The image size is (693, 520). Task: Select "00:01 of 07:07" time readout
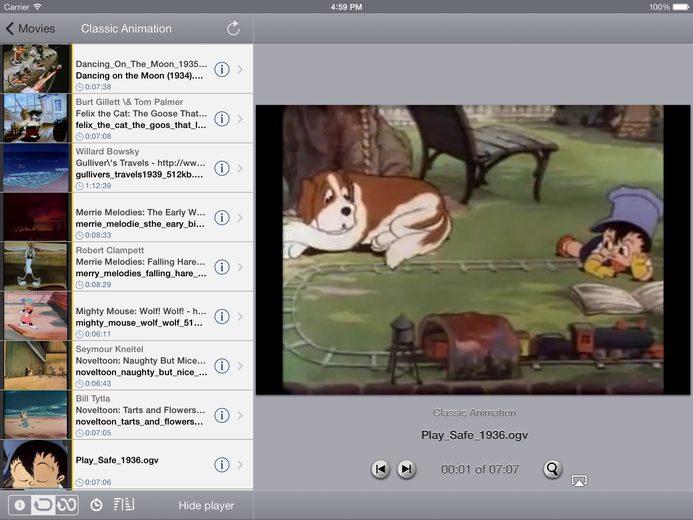[x=480, y=469]
